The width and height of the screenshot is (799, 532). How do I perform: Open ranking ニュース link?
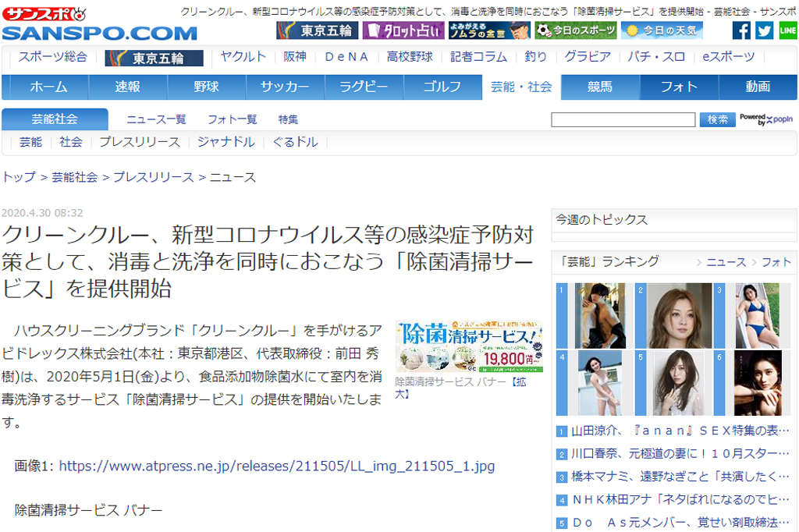726,262
